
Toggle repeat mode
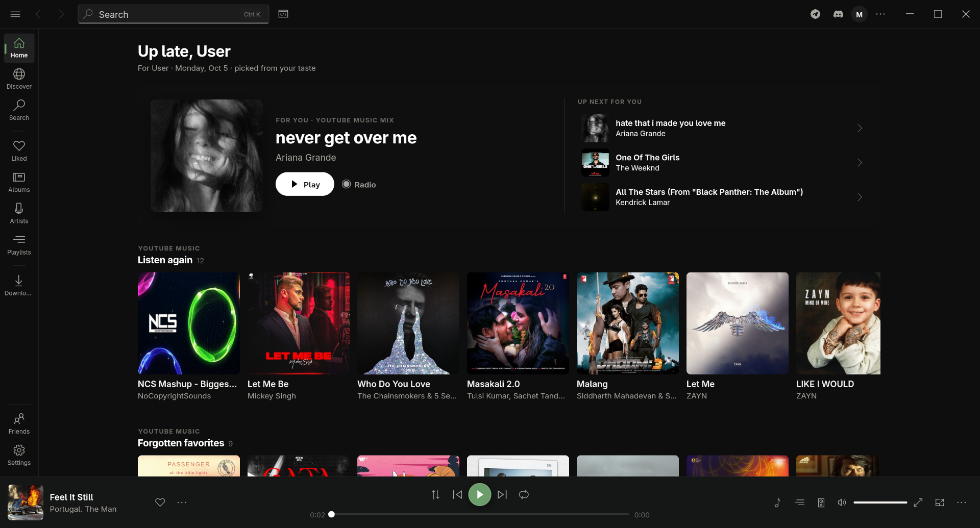pyautogui.click(x=524, y=494)
